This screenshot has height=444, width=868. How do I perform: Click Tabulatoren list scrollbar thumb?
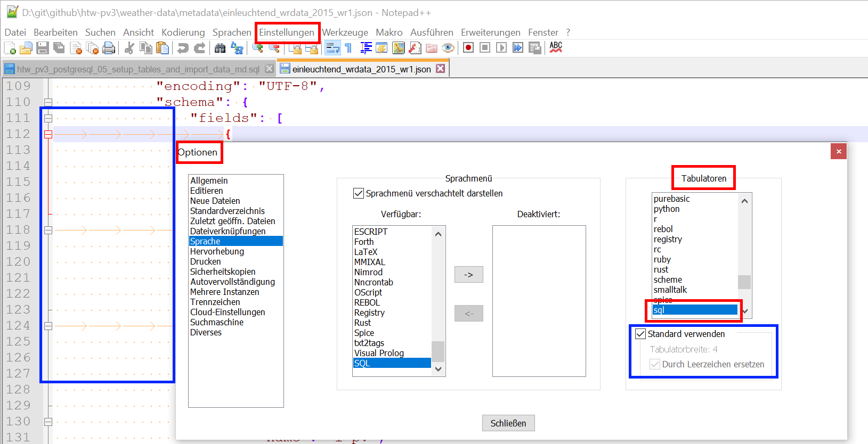tap(744, 282)
